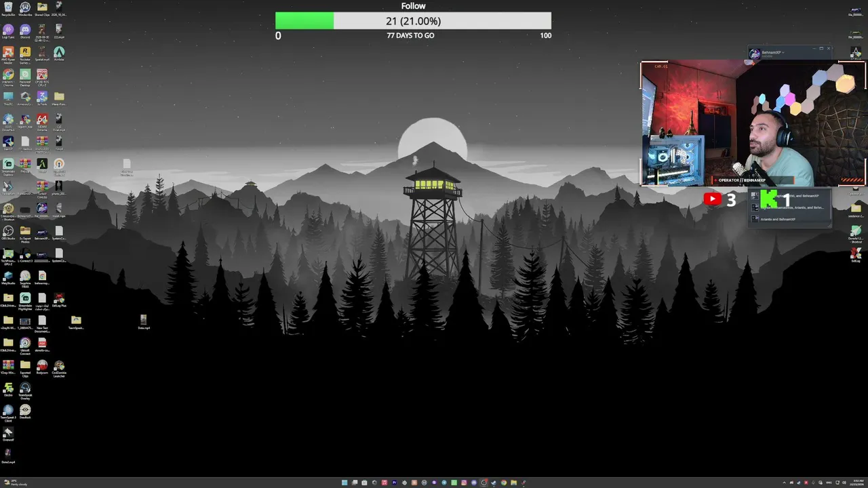Open the Ubisoft Connect desktop shortcut
The height and width of the screenshot is (488, 868).
25,345
